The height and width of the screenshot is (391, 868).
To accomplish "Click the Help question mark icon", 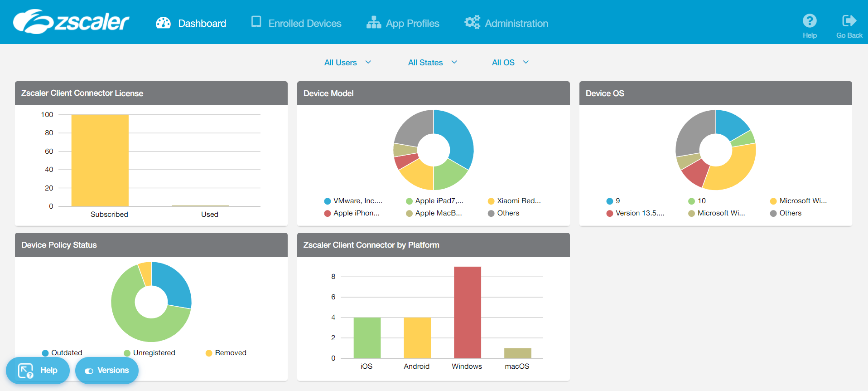I will pos(810,20).
